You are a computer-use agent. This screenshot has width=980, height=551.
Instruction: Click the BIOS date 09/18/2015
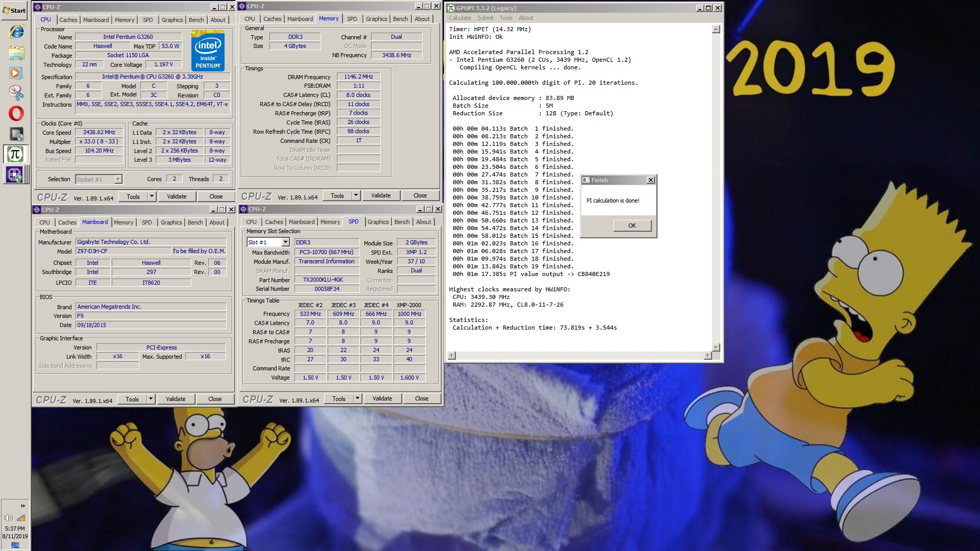(x=151, y=325)
